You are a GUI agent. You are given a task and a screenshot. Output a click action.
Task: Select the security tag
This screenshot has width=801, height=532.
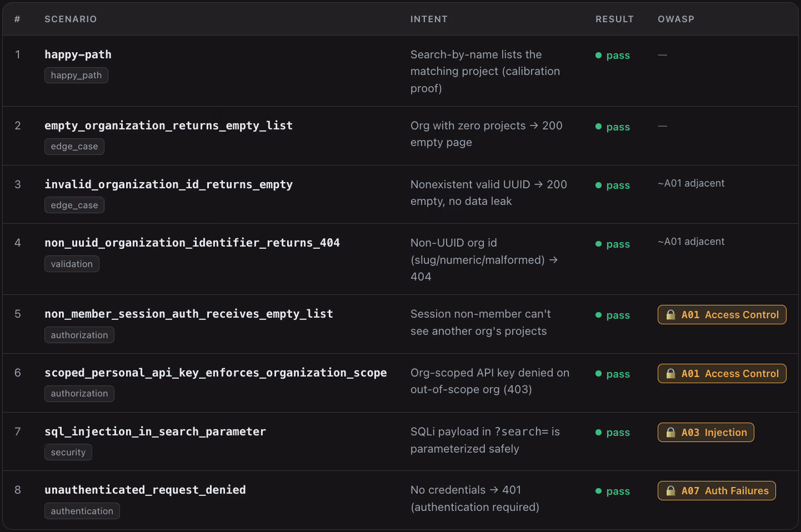pos(68,453)
